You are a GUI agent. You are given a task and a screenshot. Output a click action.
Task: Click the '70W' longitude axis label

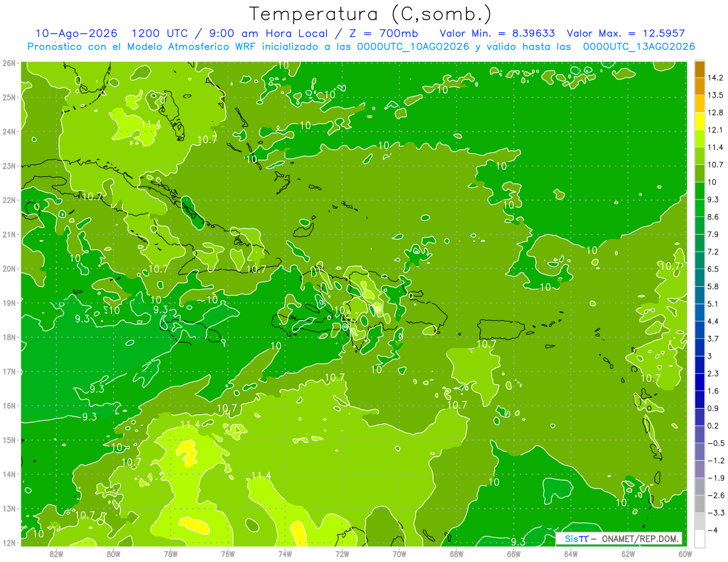point(399,553)
